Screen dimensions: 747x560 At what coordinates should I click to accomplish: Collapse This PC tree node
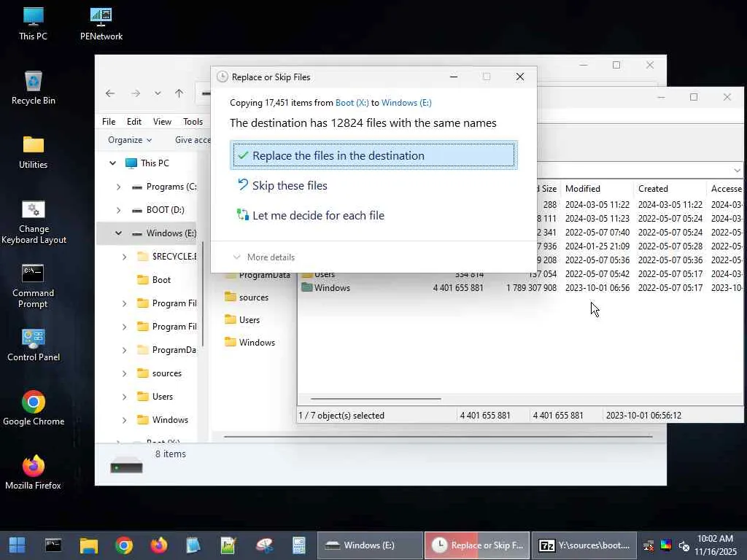click(112, 163)
